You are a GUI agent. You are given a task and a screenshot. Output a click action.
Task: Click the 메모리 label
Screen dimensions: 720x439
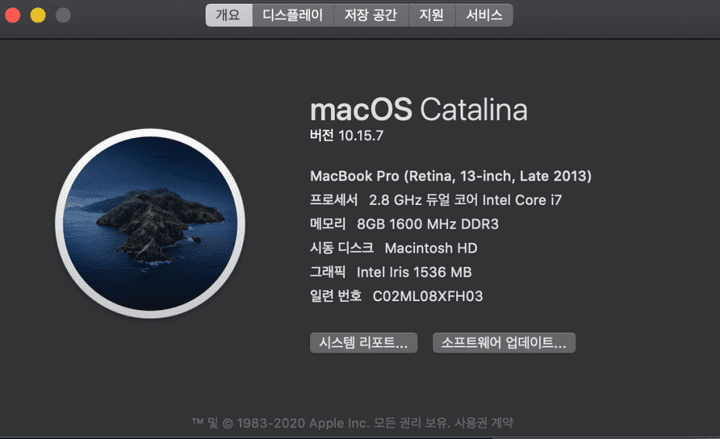(x=328, y=224)
